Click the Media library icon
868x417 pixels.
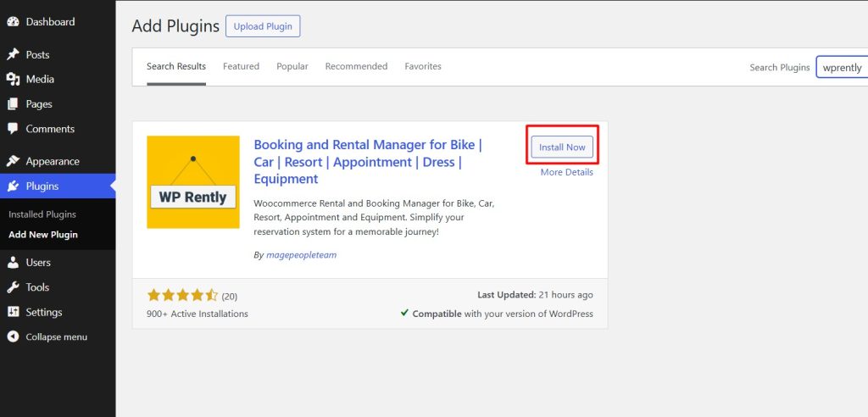coord(13,79)
